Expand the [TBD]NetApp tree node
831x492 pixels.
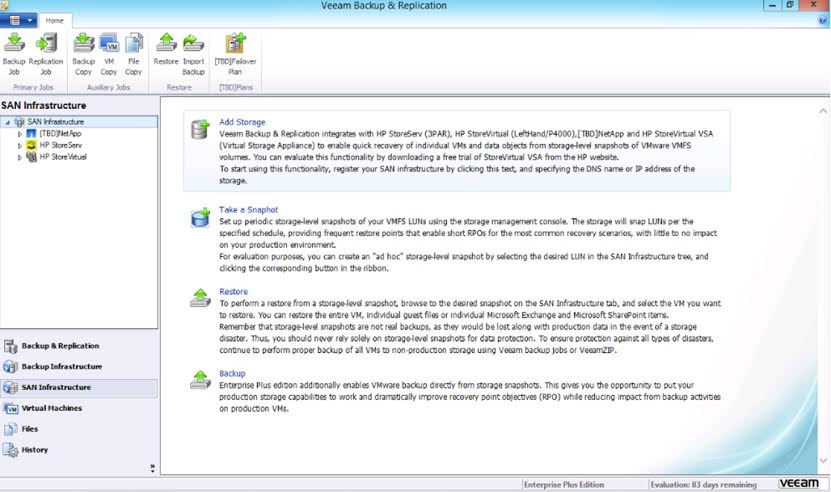[x=20, y=134]
